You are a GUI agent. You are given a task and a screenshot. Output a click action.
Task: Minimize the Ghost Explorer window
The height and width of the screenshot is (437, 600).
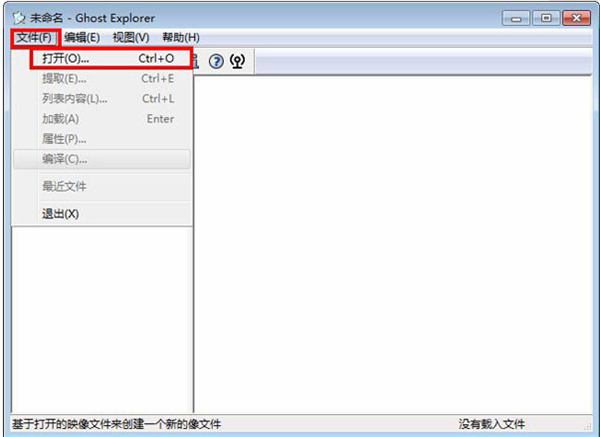point(516,18)
